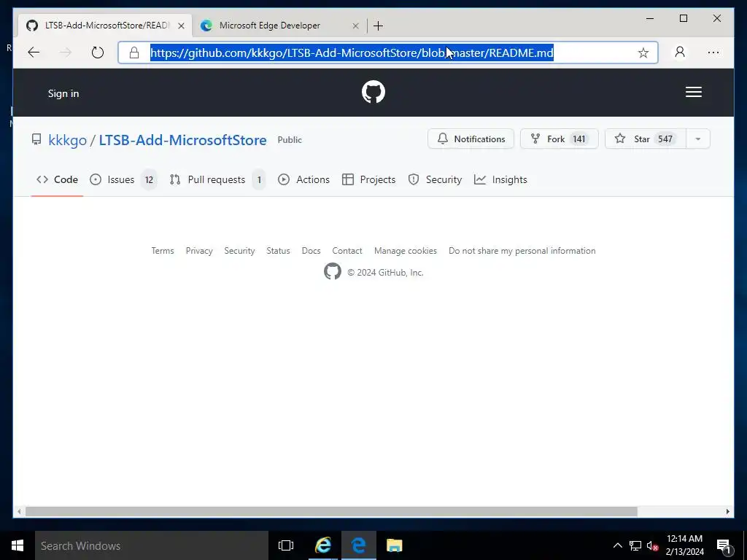Click the footer GitHub logo

coord(333,271)
